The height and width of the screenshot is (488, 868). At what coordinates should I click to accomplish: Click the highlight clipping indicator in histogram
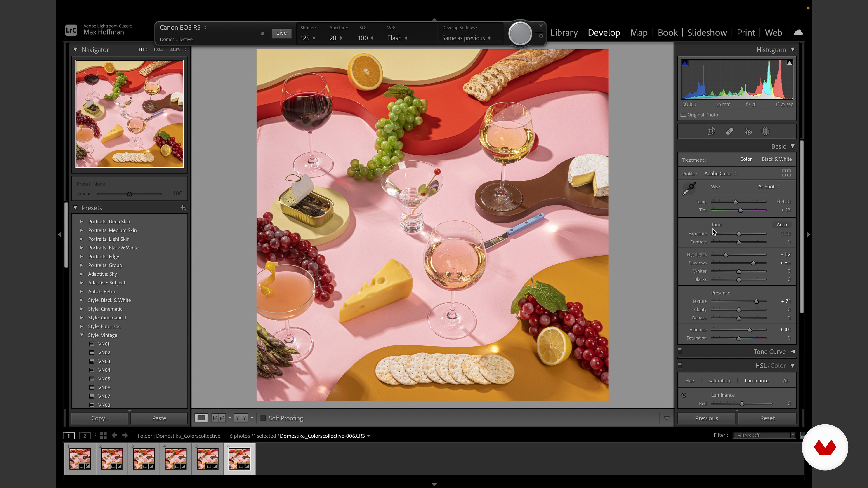click(789, 63)
